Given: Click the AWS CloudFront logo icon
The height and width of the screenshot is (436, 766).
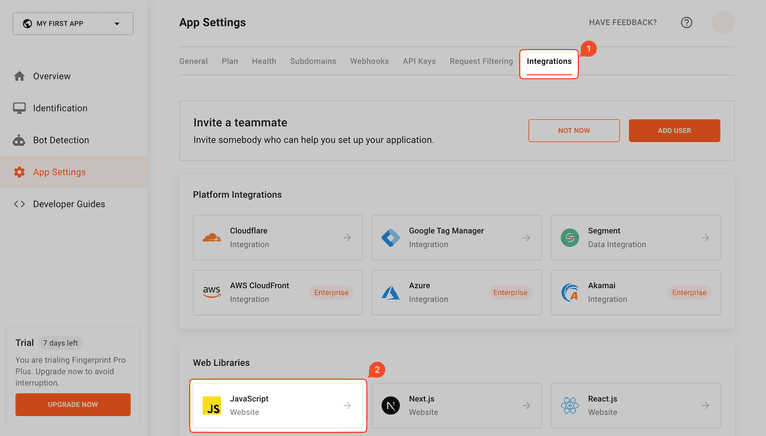Looking at the screenshot, I should [x=211, y=292].
